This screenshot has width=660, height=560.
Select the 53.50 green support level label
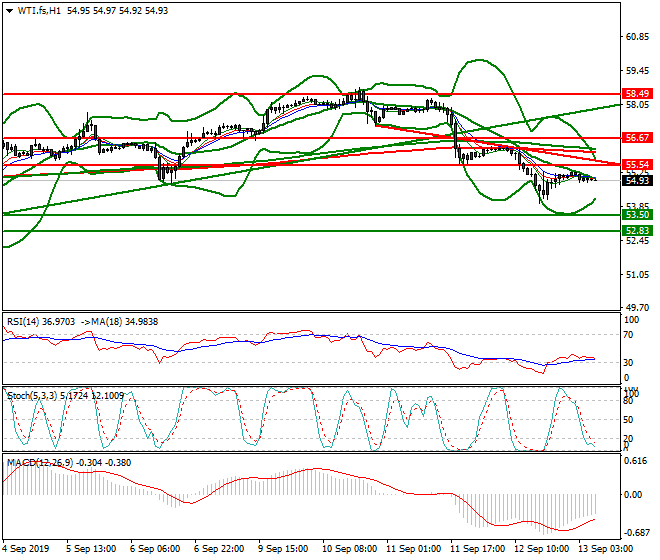[x=636, y=215]
